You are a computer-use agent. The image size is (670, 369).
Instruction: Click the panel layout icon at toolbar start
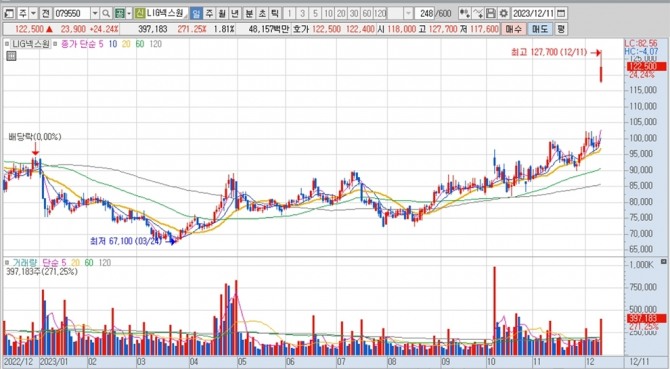tap(9, 14)
